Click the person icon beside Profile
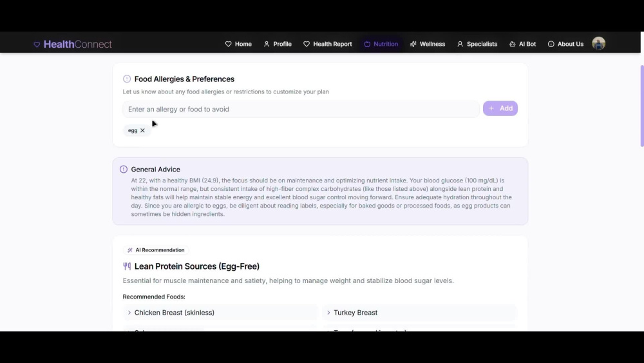The image size is (644, 363). click(267, 44)
